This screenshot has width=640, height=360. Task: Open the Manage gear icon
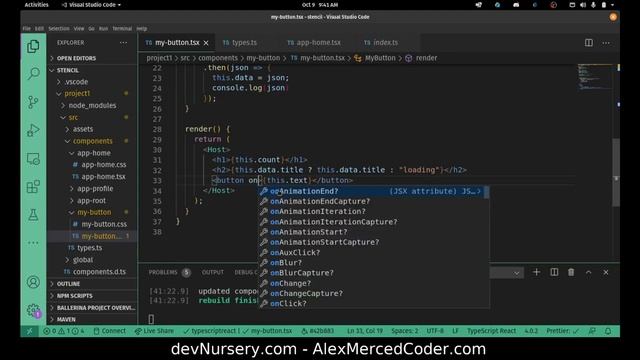pyautogui.click(x=33, y=310)
